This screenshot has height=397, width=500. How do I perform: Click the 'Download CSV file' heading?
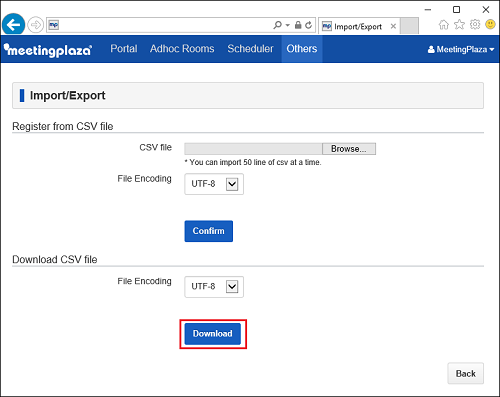pos(55,259)
